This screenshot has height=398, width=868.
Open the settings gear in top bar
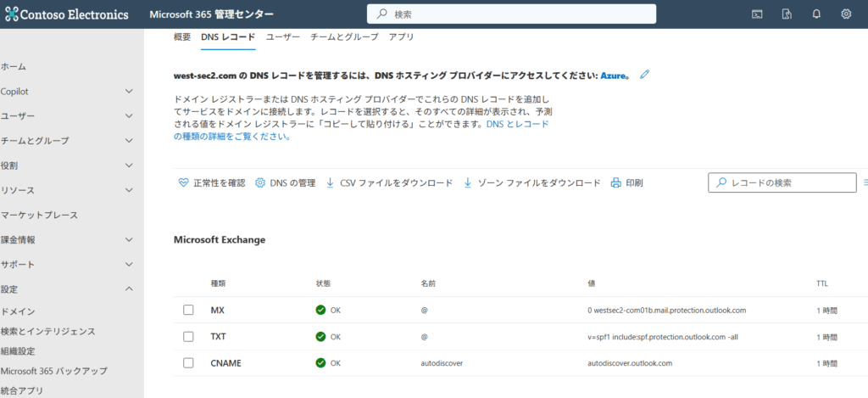tap(846, 14)
